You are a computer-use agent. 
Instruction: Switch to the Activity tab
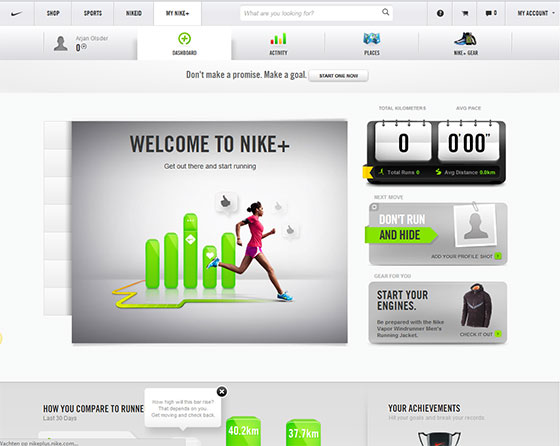coord(278,44)
